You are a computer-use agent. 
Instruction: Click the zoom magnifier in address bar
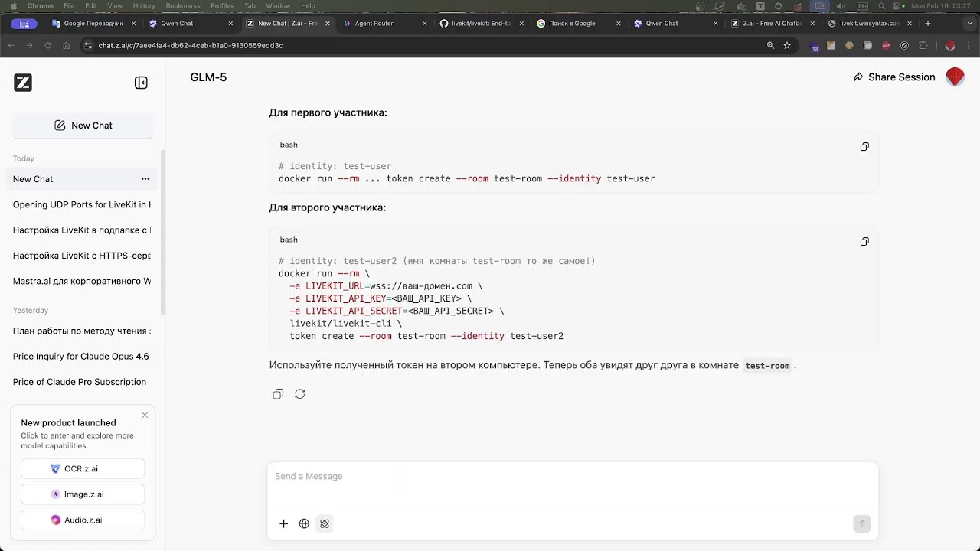click(x=770, y=45)
